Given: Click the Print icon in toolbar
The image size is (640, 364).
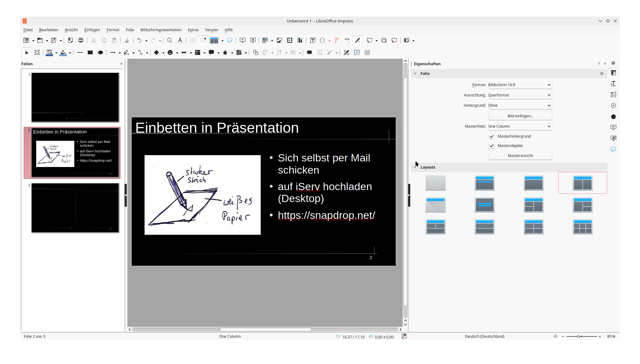Looking at the screenshot, I should coord(81,40).
